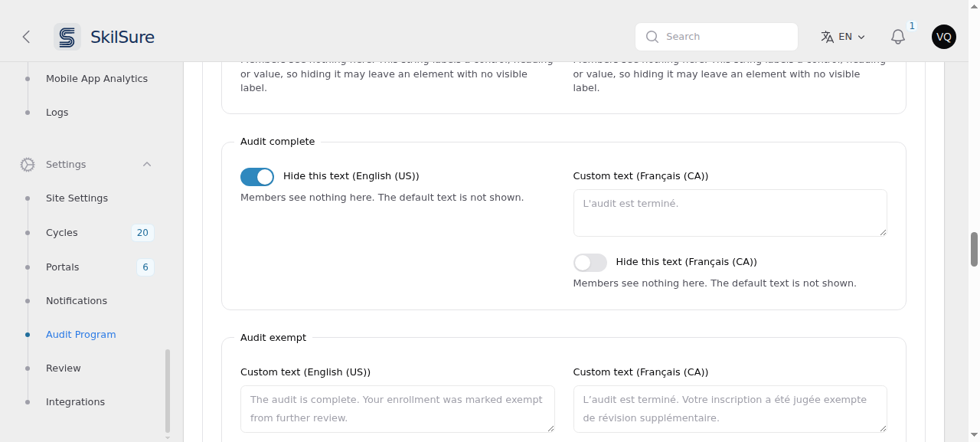Enable Hide this text (Français (CA)) toggle
Viewport: 980px width, 442px height.
[590, 263]
